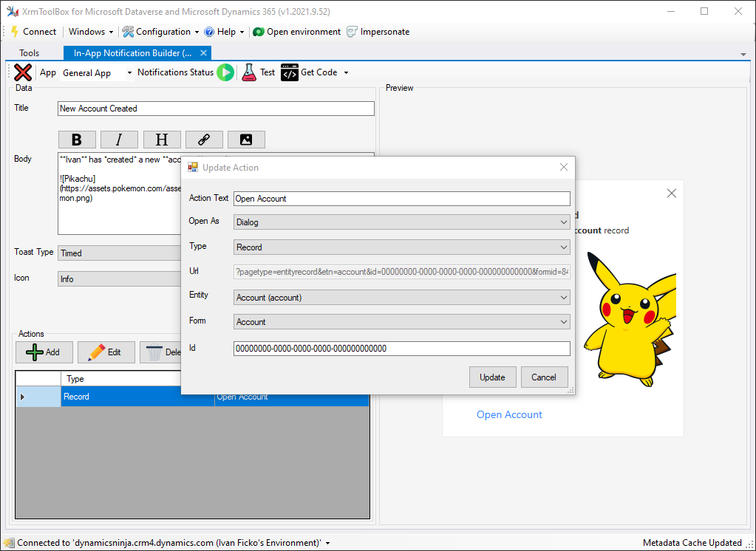Open the Icon dropdown showing Info

120,279
